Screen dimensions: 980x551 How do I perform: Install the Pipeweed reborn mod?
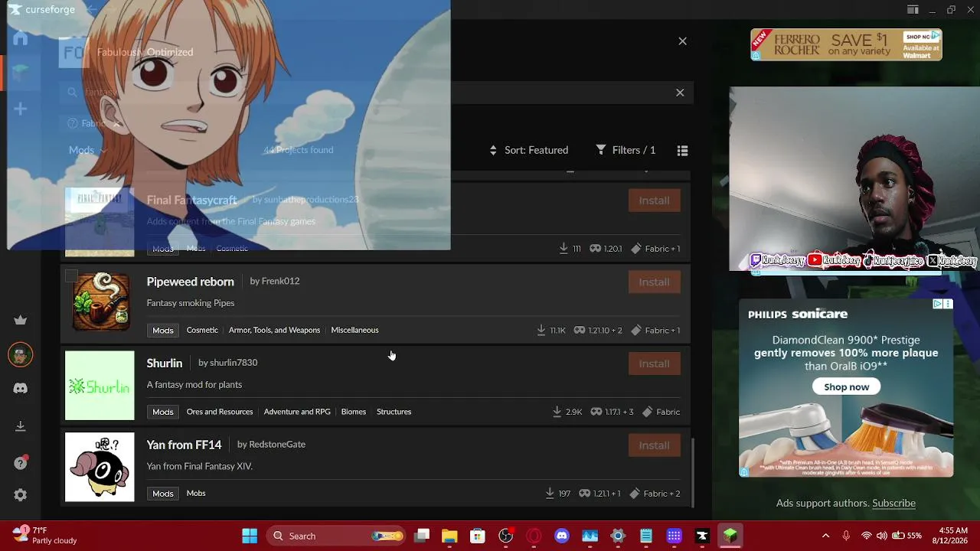pos(654,282)
